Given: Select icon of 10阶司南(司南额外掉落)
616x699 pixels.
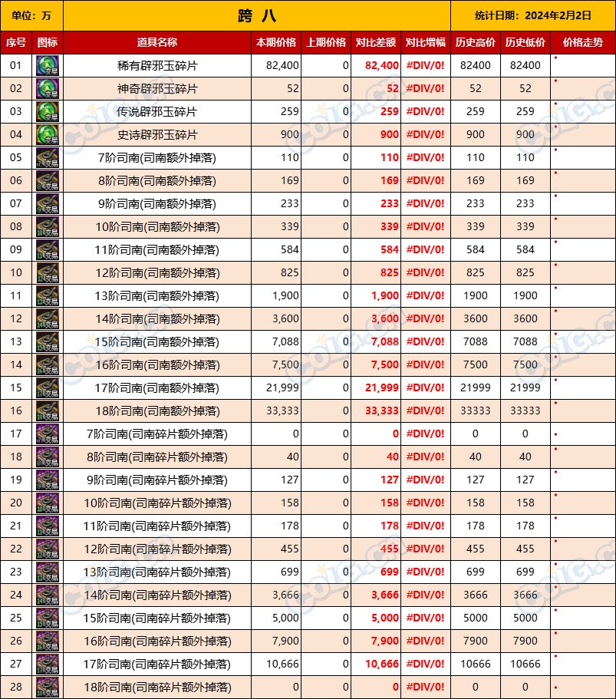Looking at the screenshot, I should coord(48,227).
